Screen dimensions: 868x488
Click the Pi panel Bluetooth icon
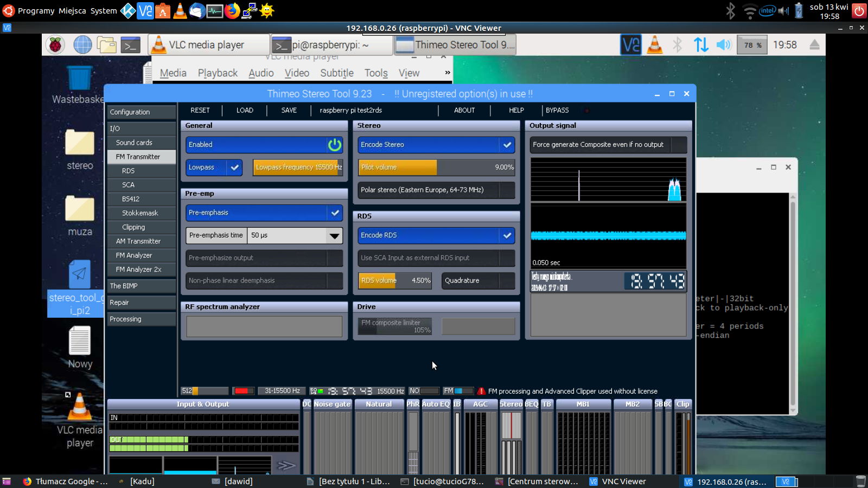pos(678,45)
